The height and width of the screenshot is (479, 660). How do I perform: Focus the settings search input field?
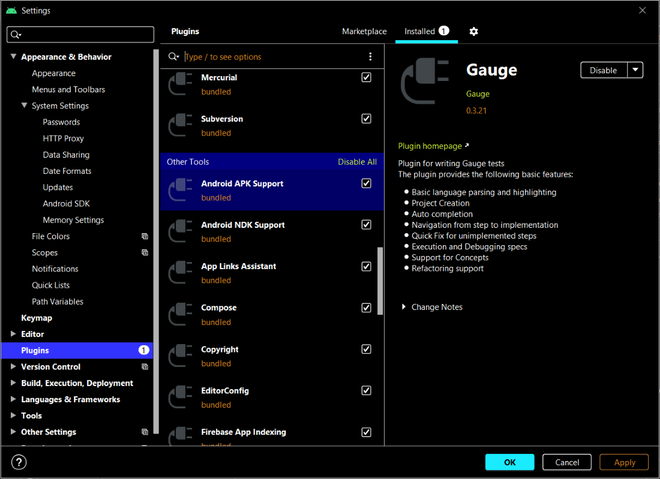(x=80, y=35)
